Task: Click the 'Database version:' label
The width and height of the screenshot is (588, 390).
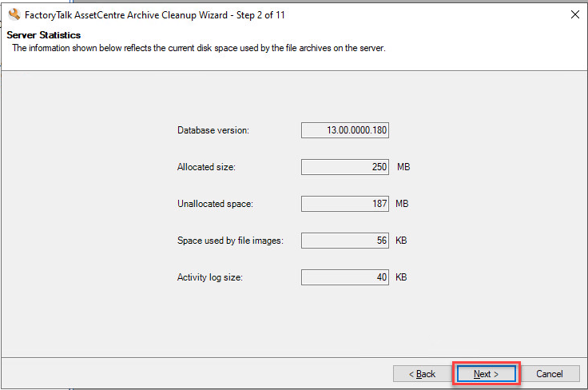Action: pyautogui.click(x=213, y=130)
